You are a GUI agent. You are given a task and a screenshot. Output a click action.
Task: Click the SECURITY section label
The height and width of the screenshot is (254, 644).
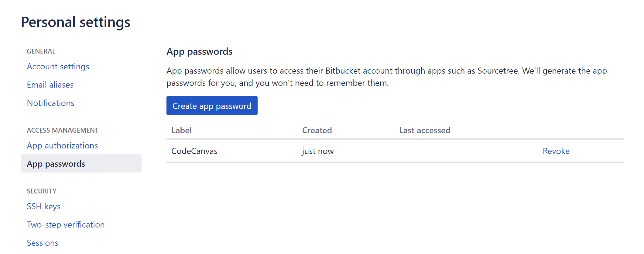tap(41, 191)
